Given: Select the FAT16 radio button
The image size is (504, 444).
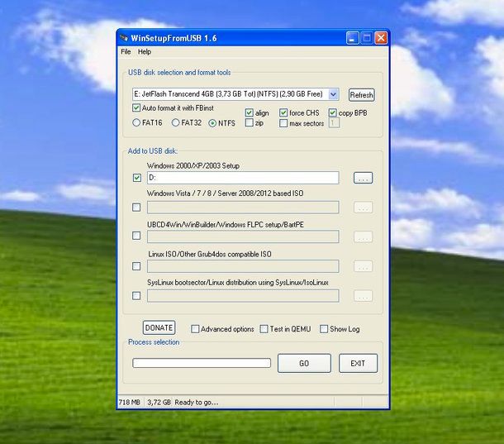Looking at the screenshot, I should pos(136,122).
